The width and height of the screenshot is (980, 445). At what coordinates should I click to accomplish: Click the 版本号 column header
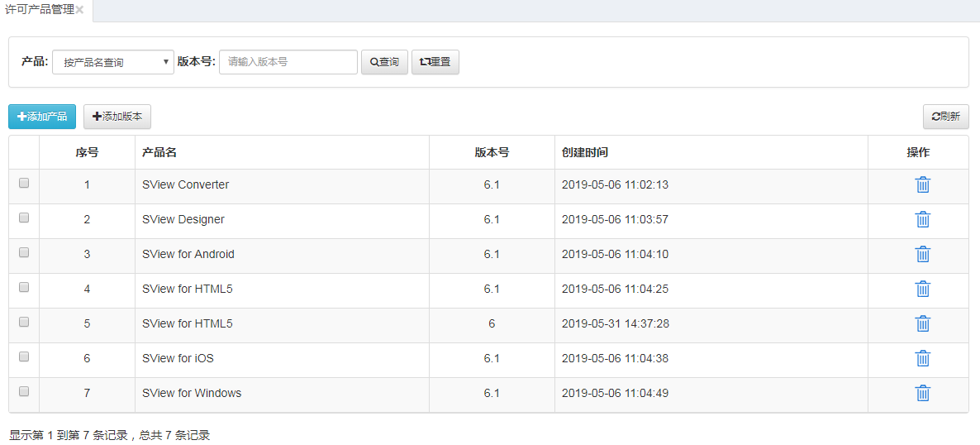(x=492, y=152)
